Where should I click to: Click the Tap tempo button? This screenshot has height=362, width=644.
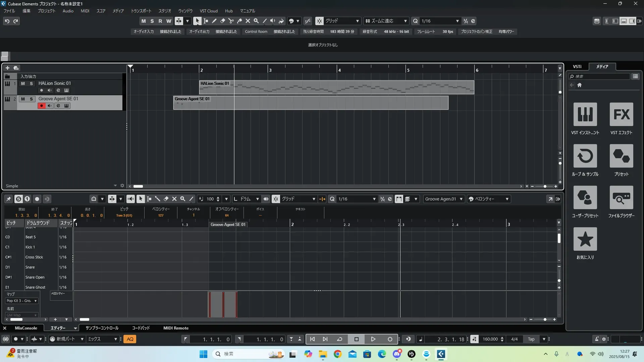tap(531, 339)
